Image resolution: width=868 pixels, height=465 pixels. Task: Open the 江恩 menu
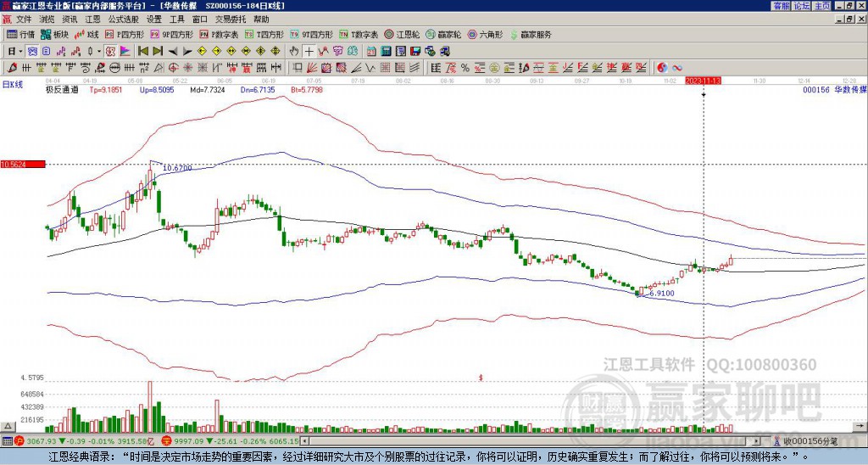[x=92, y=20]
